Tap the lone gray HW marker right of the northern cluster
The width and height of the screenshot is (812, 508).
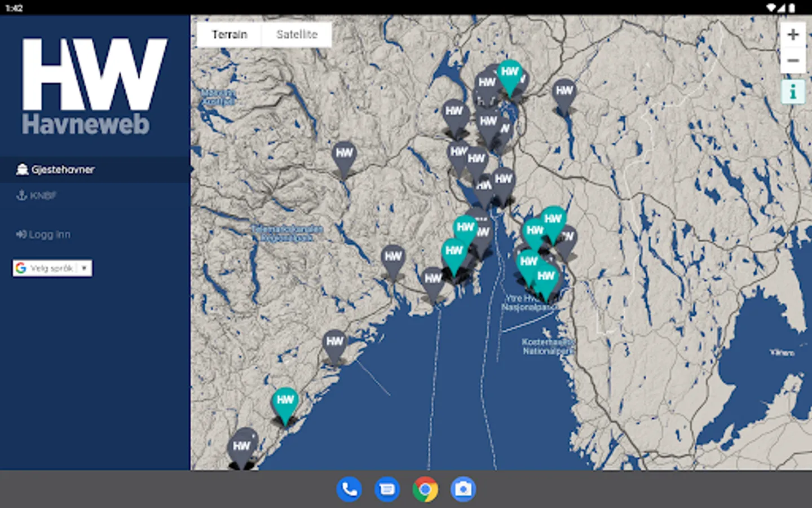[564, 97]
